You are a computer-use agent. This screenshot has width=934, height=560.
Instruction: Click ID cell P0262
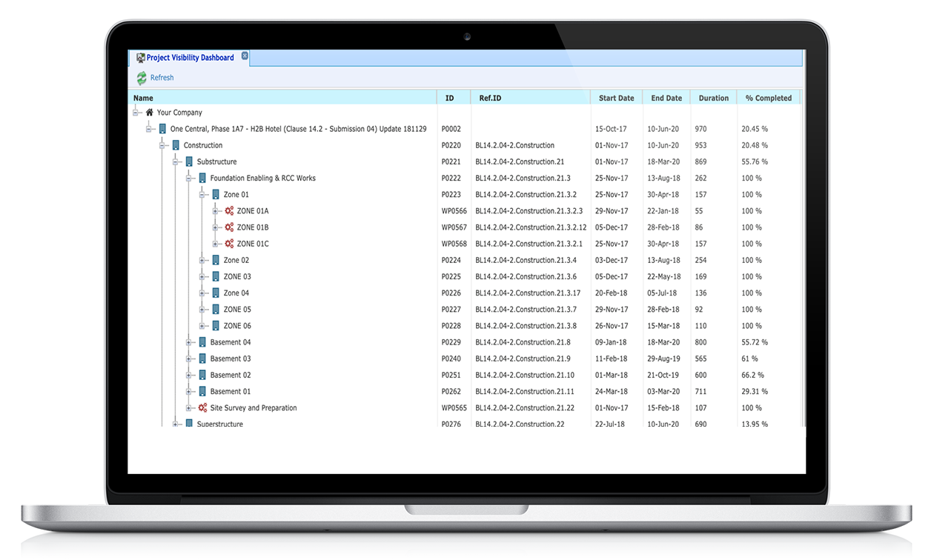[x=451, y=392]
